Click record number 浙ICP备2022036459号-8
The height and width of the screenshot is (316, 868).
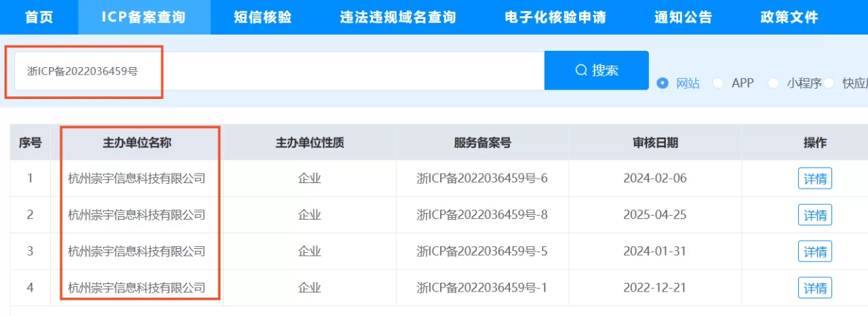[482, 215]
